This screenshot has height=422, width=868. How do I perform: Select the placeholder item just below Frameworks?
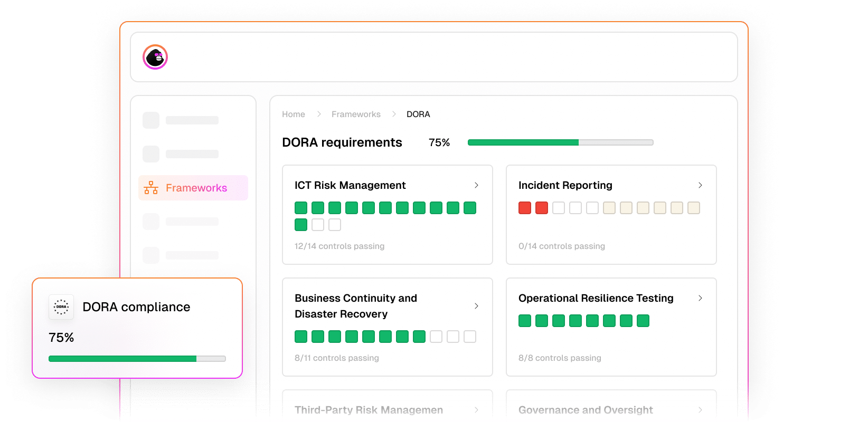[x=181, y=222]
